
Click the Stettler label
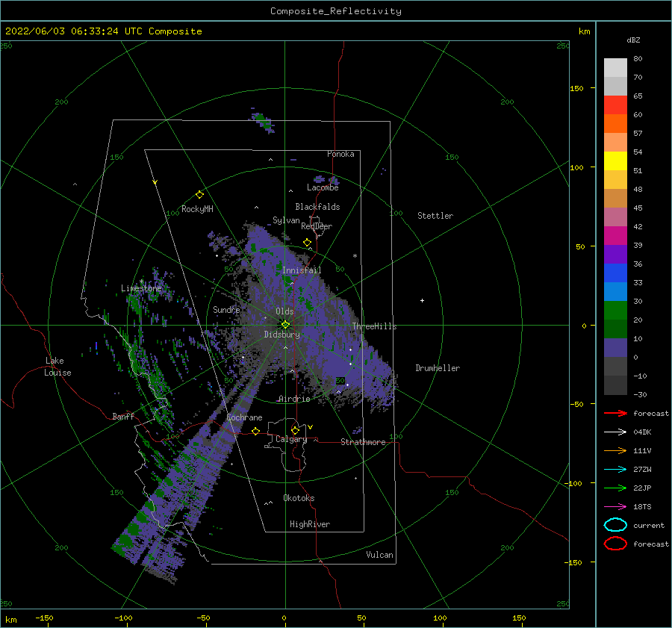435,216
